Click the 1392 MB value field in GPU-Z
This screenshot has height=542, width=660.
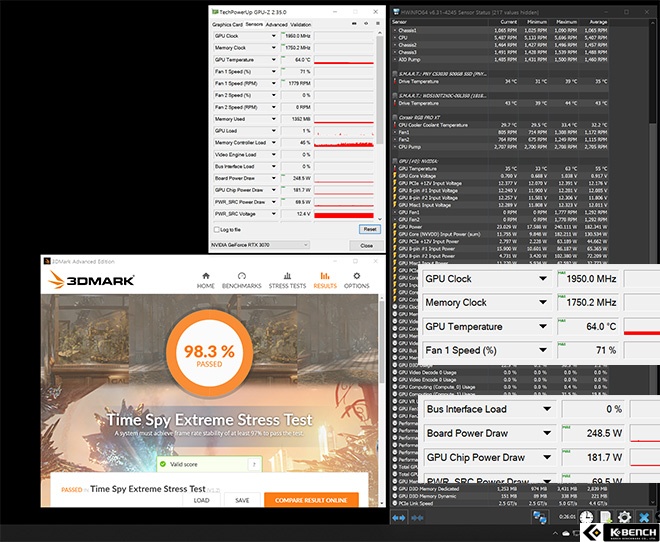click(x=296, y=119)
